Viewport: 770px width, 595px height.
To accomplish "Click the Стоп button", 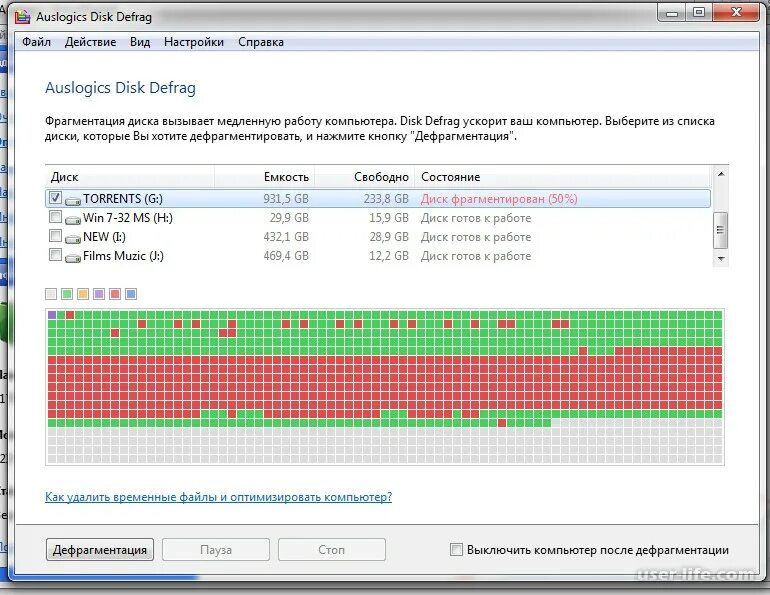I will (x=331, y=550).
